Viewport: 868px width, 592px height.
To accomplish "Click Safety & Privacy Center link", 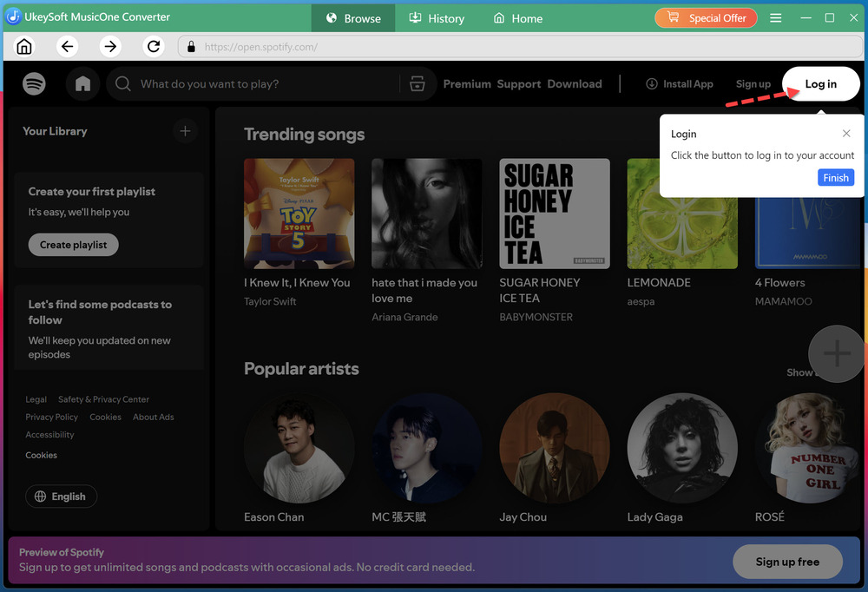I will (x=103, y=400).
